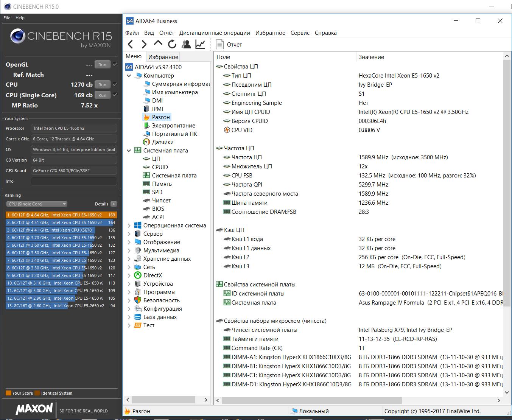Image resolution: width=512 pixels, height=420 pixels.
Task: Select the SPD tree item
Action: coord(157,192)
